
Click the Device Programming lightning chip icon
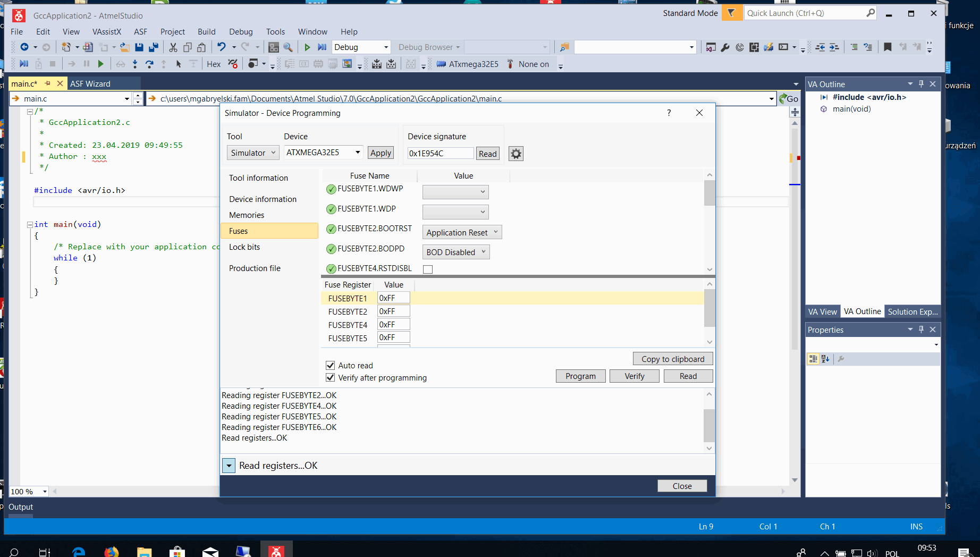[x=768, y=47]
